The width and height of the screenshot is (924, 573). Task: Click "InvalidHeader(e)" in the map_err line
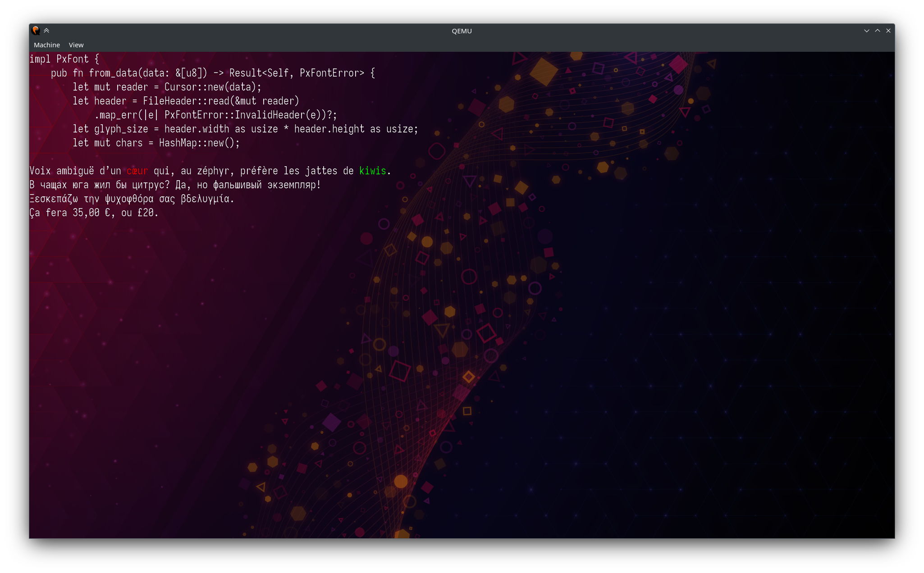coord(278,115)
